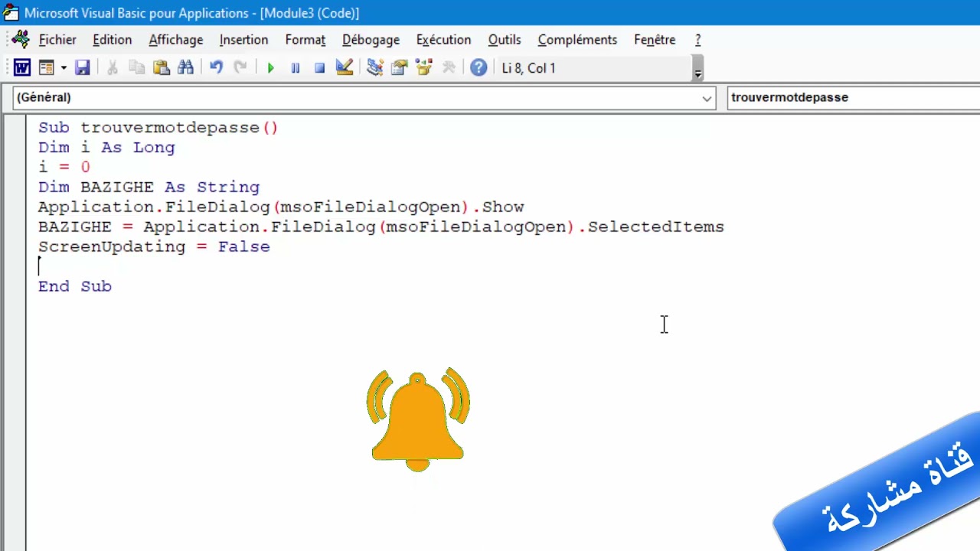
Task: Open Visual Basic Help question mark icon
Action: pos(479,68)
